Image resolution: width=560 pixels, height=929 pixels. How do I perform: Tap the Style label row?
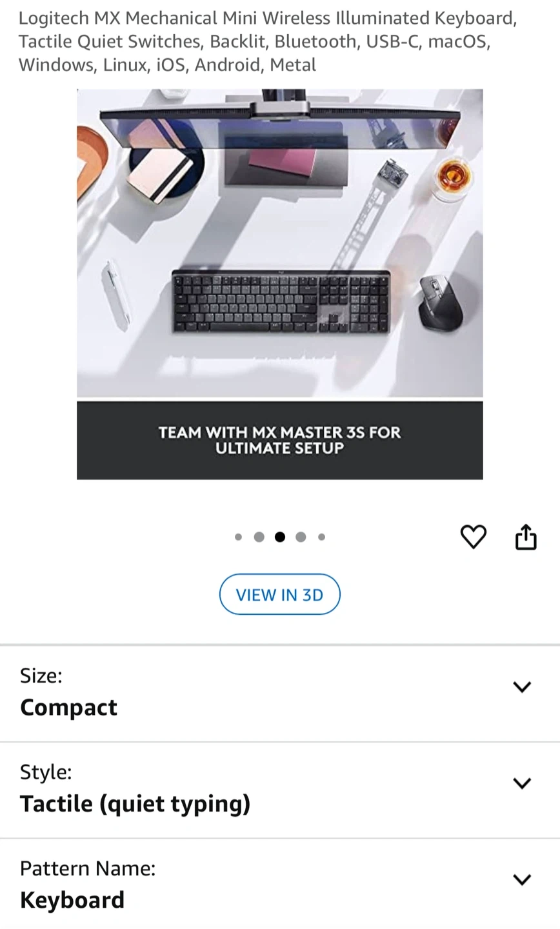click(280, 791)
